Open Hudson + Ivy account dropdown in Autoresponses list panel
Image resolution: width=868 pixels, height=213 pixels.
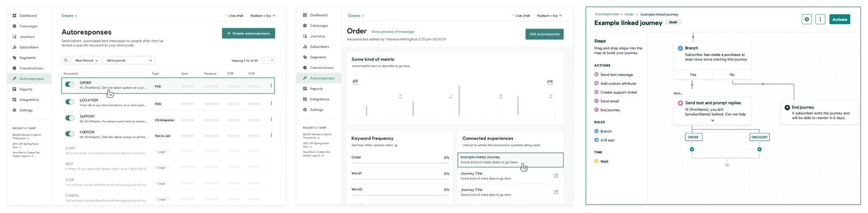tap(263, 16)
